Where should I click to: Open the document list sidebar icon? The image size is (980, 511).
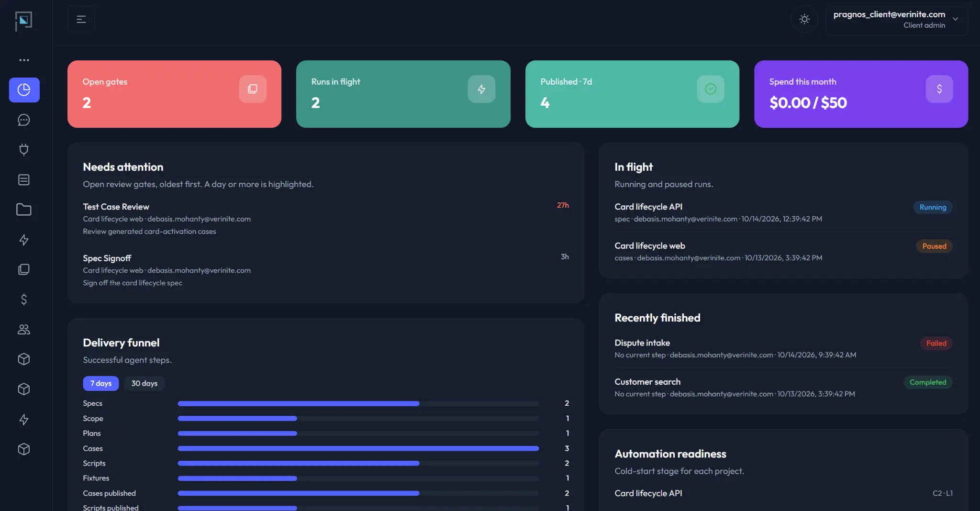pyautogui.click(x=24, y=180)
